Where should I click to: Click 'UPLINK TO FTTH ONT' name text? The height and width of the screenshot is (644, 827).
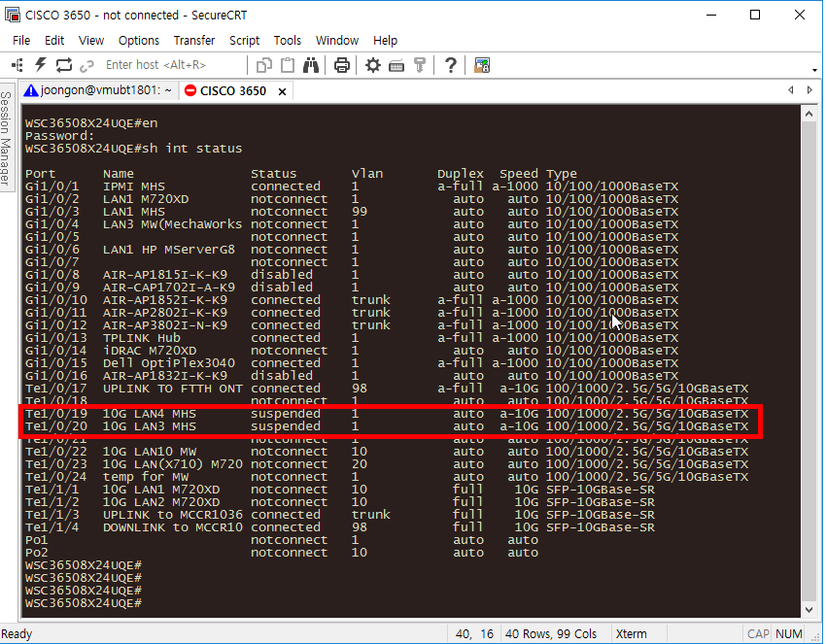click(x=172, y=389)
